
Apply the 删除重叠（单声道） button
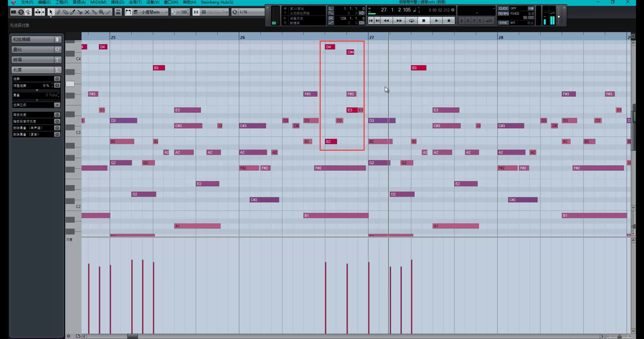click(x=57, y=128)
